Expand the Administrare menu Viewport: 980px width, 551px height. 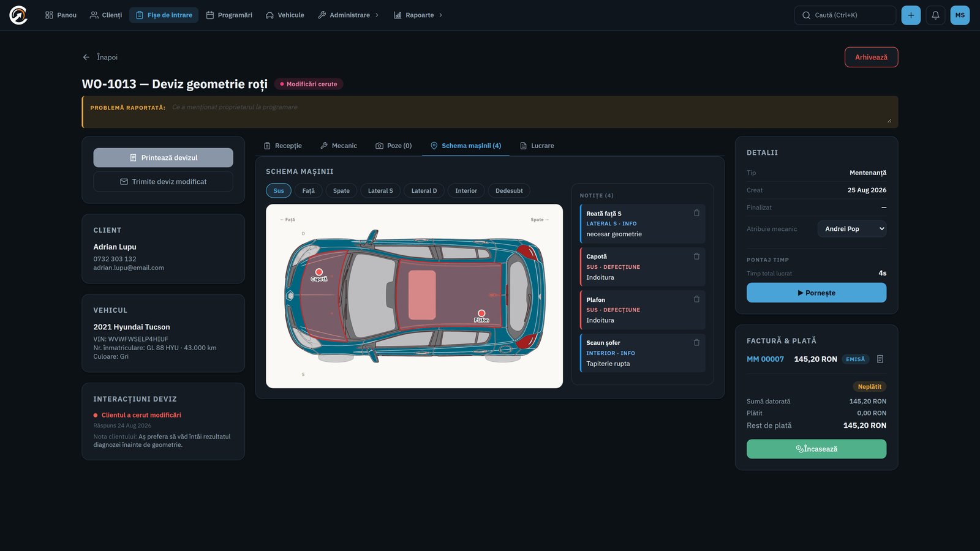coord(349,15)
